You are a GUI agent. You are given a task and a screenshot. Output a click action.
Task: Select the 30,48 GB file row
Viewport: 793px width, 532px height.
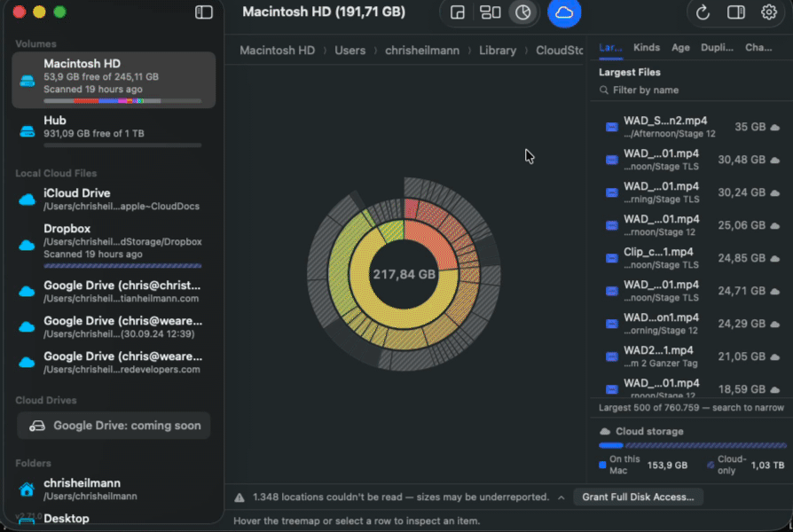[692, 160]
